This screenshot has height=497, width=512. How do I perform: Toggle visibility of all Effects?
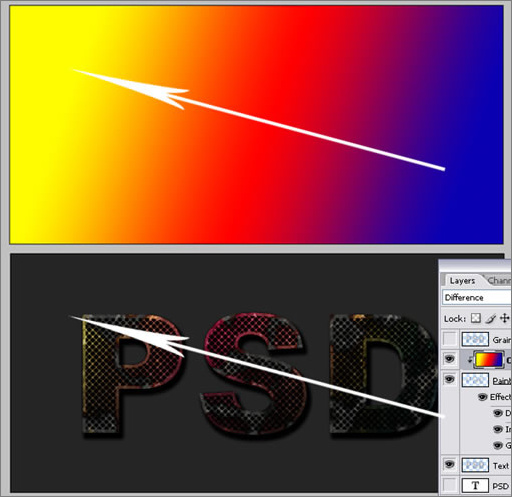[482, 397]
